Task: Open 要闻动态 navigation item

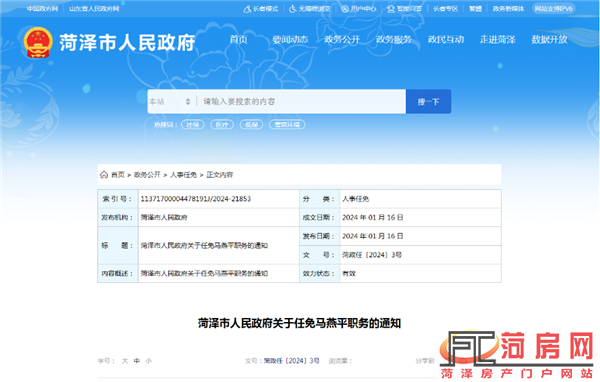Action: 290,39
